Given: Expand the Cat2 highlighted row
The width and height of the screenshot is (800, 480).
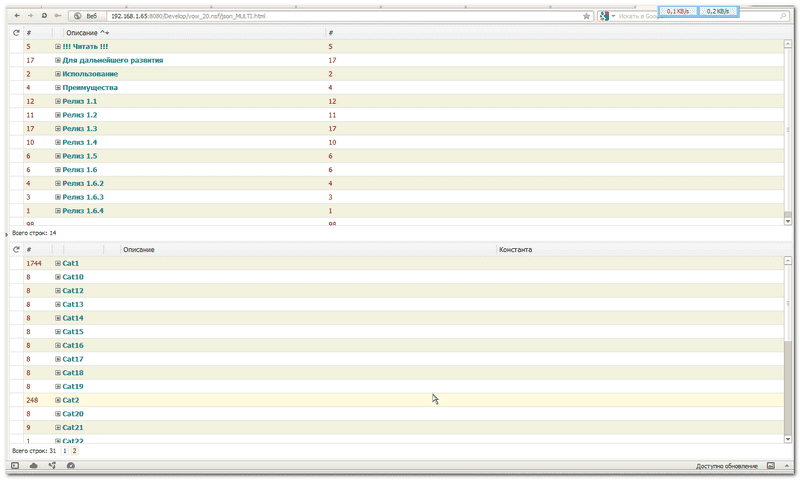Looking at the screenshot, I should coord(58,400).
